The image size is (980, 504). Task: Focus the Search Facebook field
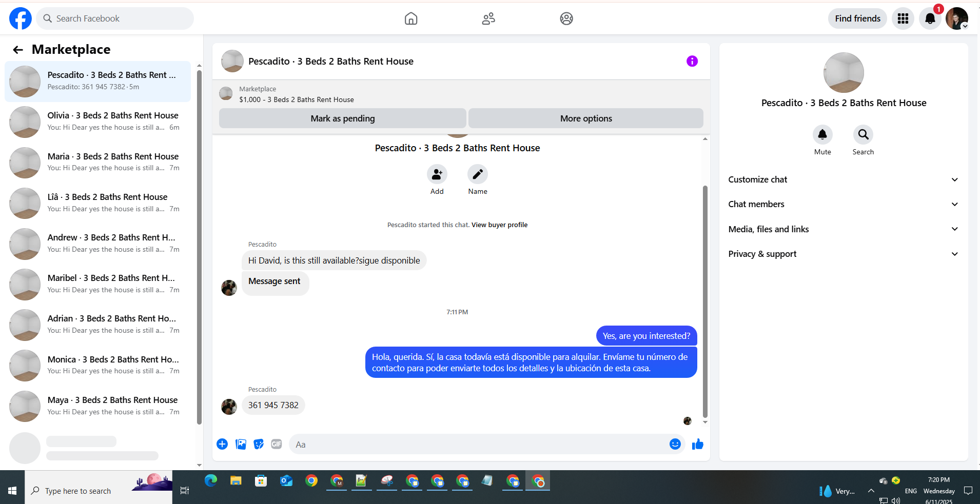pyautogui.click(x=115, y=18)
